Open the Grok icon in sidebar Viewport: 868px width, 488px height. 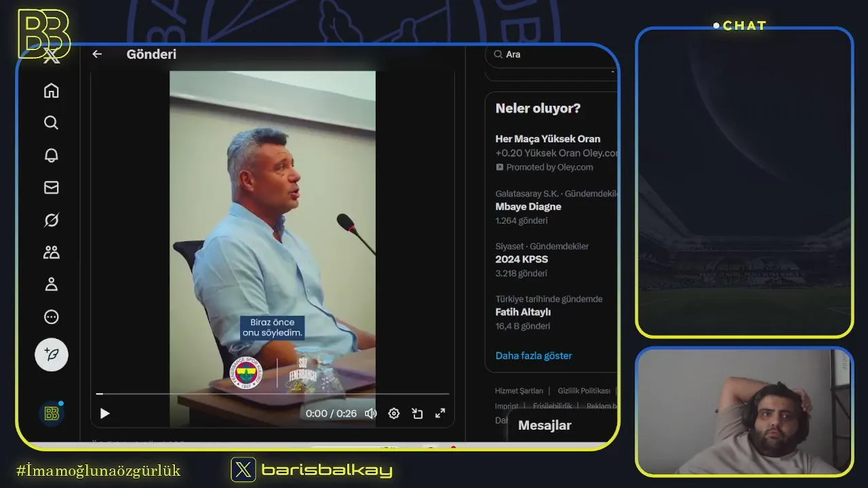tap(52, 220)
